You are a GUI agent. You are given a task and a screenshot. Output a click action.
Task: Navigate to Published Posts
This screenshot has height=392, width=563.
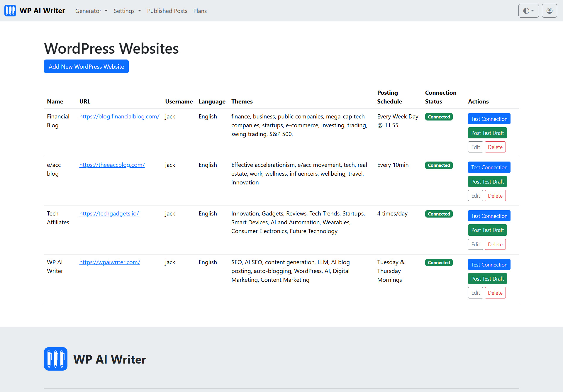tap(167, 11)
